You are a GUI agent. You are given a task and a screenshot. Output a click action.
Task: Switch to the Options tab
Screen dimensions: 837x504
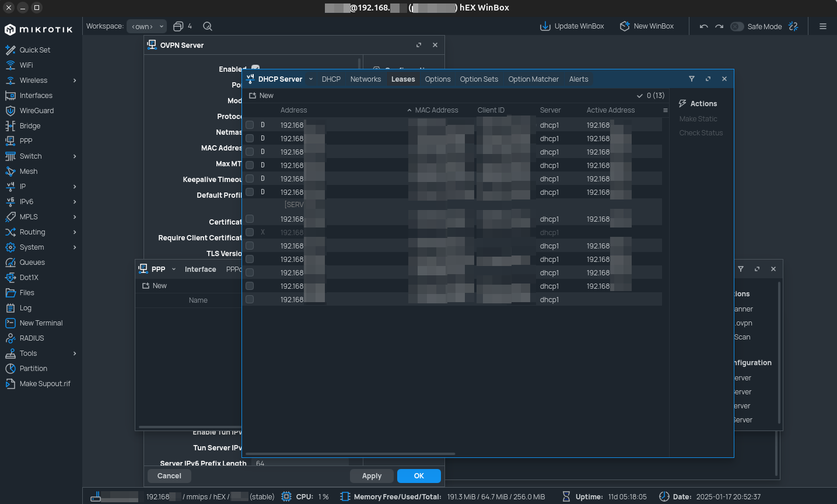click(x=437, y=79)
